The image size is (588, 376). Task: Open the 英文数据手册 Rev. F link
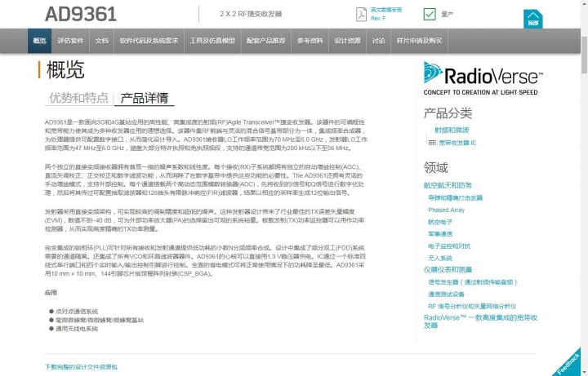coord(386,14)
